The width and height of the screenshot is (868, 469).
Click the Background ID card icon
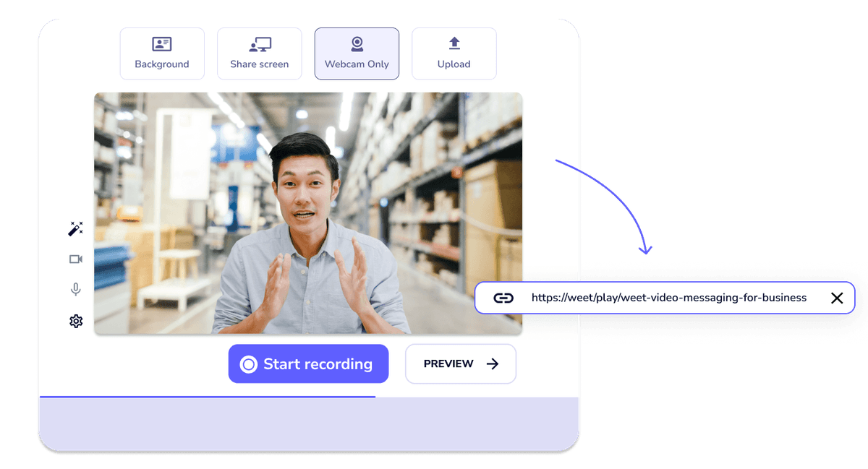(162, 44)
